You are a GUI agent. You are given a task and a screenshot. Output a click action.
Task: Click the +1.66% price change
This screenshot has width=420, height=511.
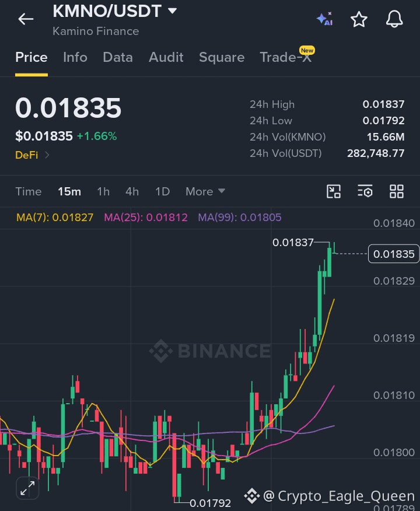[x=97, y=136]
